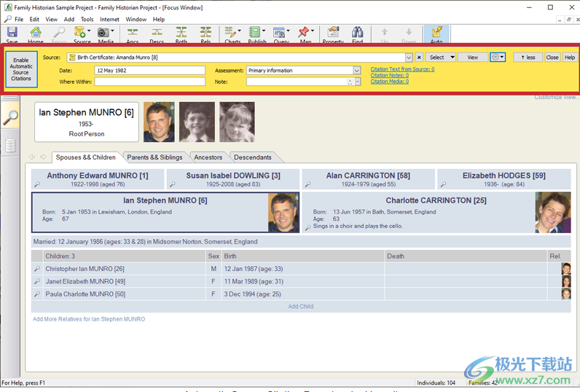Click magnifier icon in Susan Isabel DOWLING box
This screenshot has width=580, height=392.
point(173,184)
